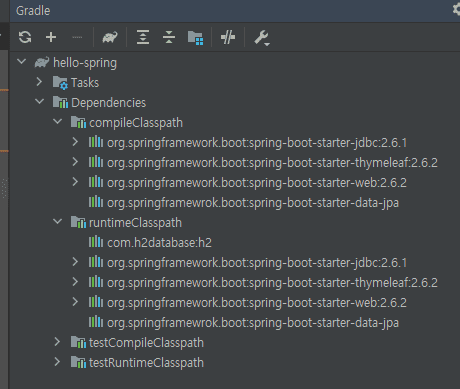Expand starter-web:2.6.2 under runtimeClasspath
The width and height of the screenshot is (460, 389).
(75, 302)
